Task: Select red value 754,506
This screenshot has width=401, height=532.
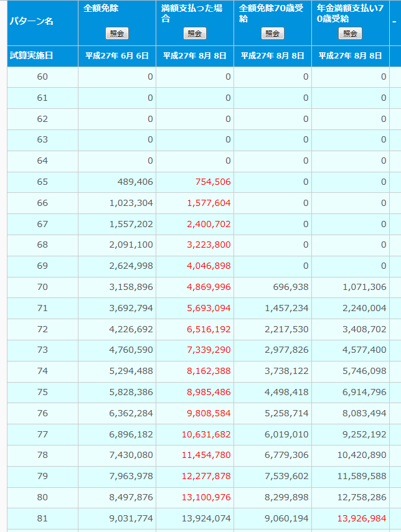Action: pos(213,182)
